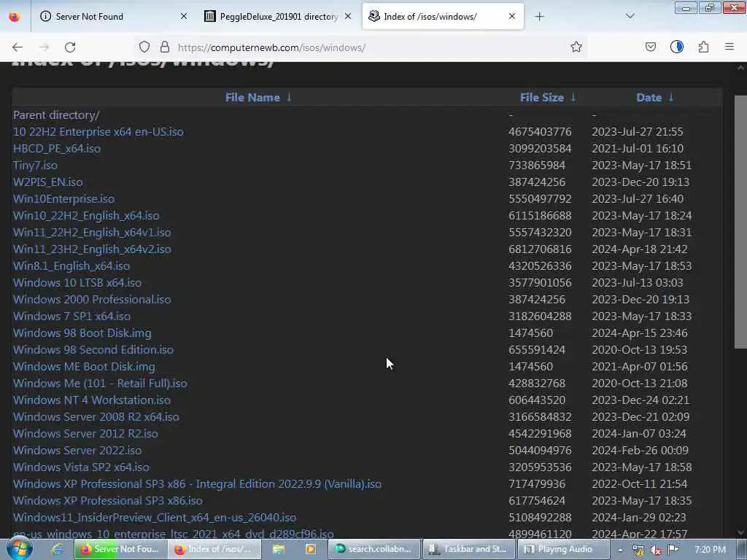Open the Pocket save icon
This screenshot has width=747, height=560.
(650, 47)
